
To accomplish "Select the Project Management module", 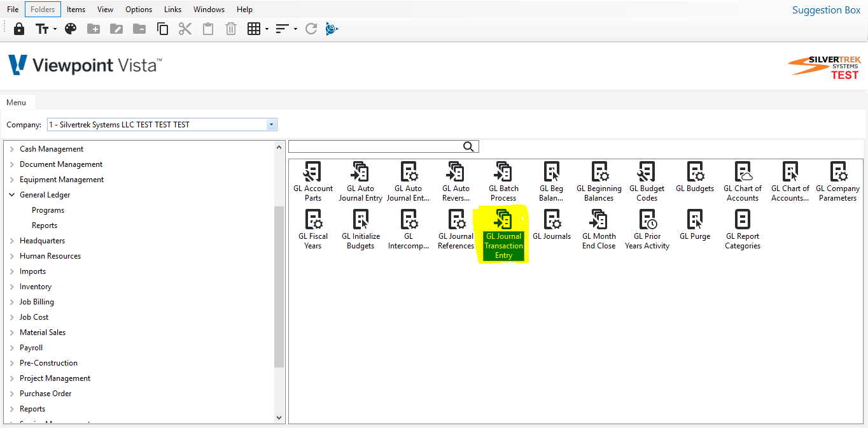I will 55,378.
